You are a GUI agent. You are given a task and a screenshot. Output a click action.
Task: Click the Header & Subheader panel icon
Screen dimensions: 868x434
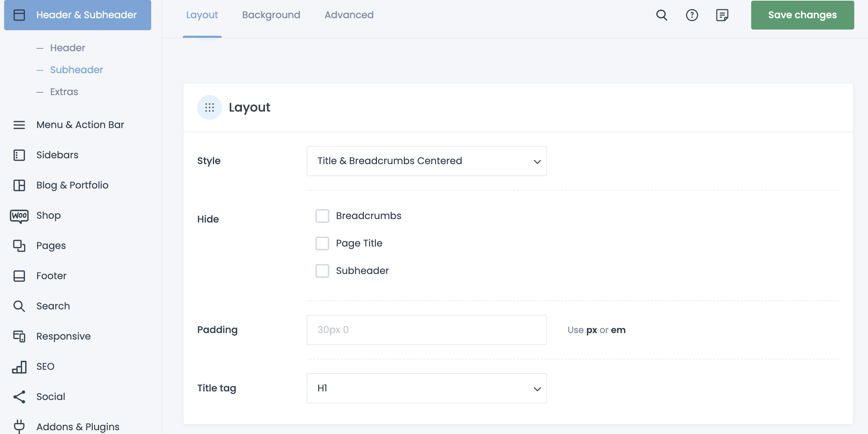click(20, 15)
